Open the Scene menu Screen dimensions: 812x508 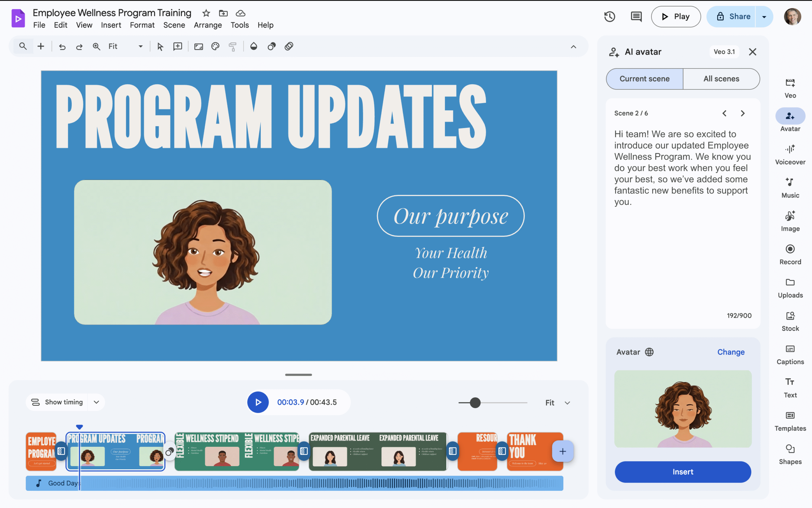tap(174, 25)
